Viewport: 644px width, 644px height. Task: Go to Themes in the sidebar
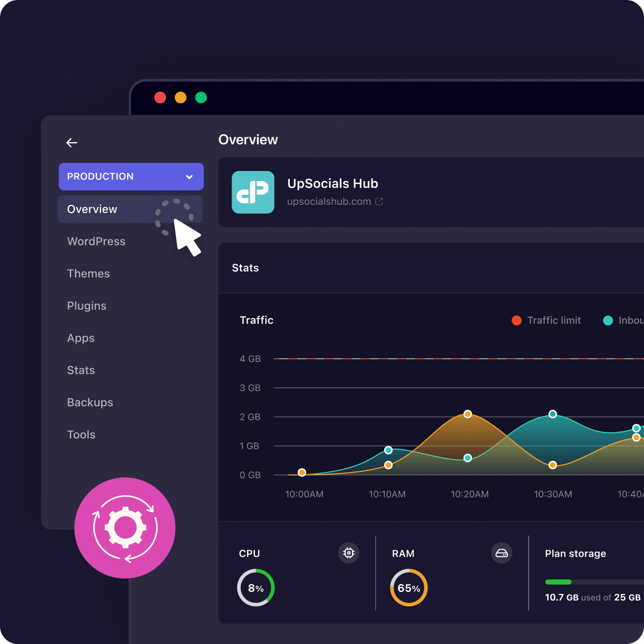[88, 274]
